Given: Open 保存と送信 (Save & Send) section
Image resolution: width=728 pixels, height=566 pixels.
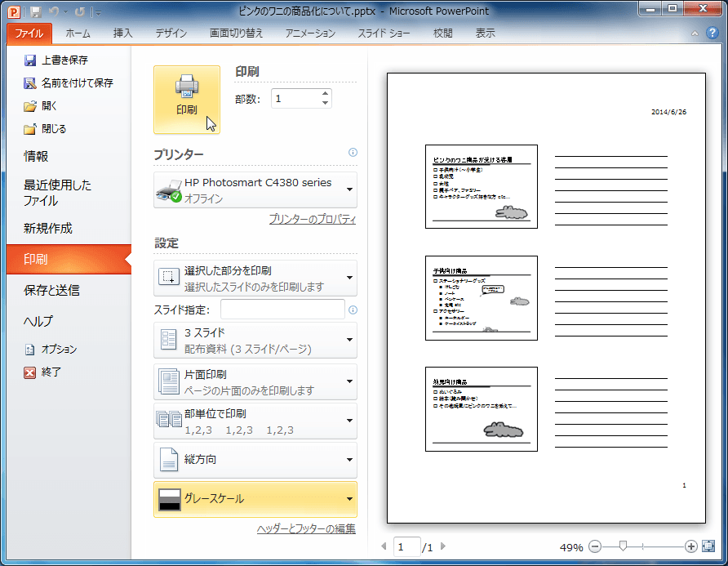Looking at the screenshot, I should pyautogui.click(x=51, y=290).
